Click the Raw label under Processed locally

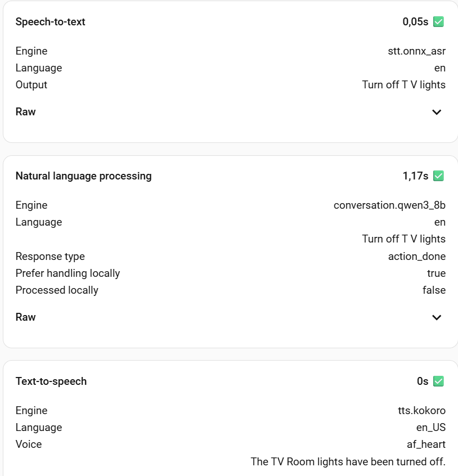(x=26, y=317)
